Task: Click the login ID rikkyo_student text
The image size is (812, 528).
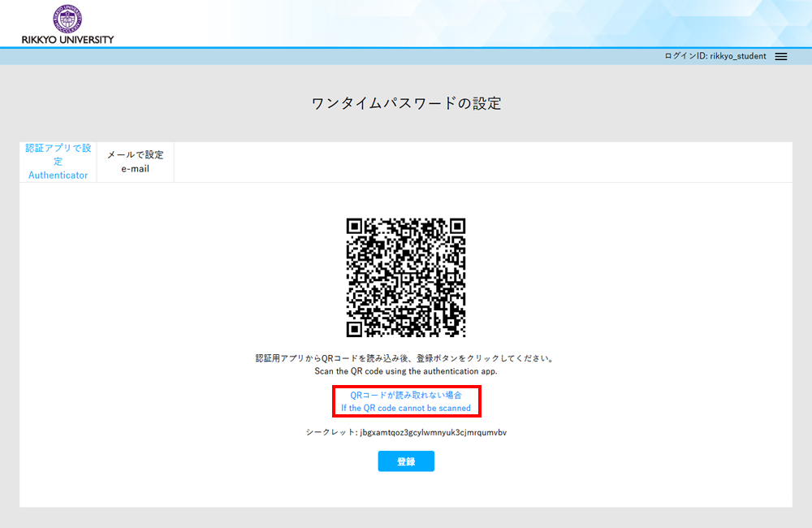Action: tap(715, 56)
